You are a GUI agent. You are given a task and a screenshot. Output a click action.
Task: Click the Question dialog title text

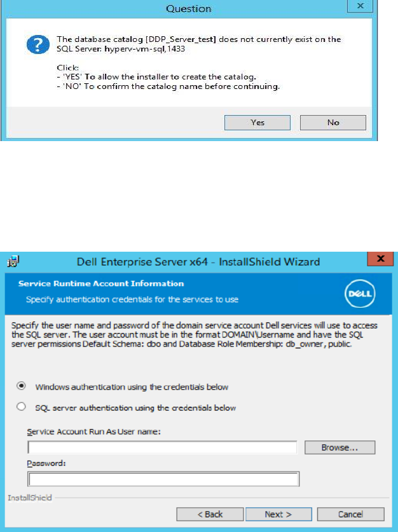pyautogui.click(x=188, y=8)
